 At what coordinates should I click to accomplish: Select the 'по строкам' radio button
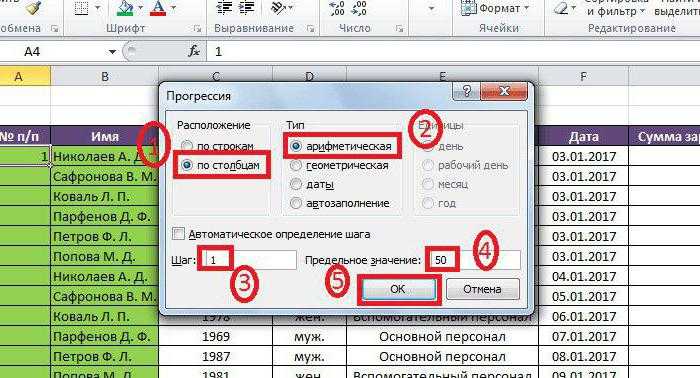pos(187,146)
